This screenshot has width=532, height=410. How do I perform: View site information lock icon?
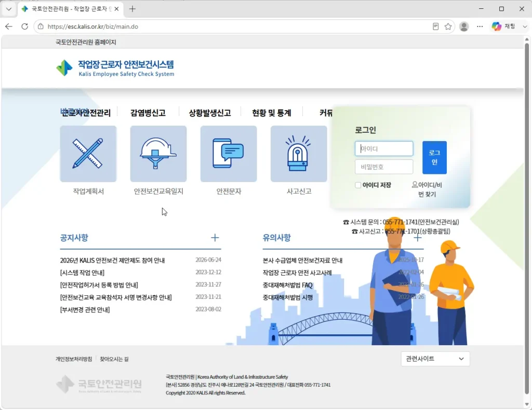[x=41, y=26]
